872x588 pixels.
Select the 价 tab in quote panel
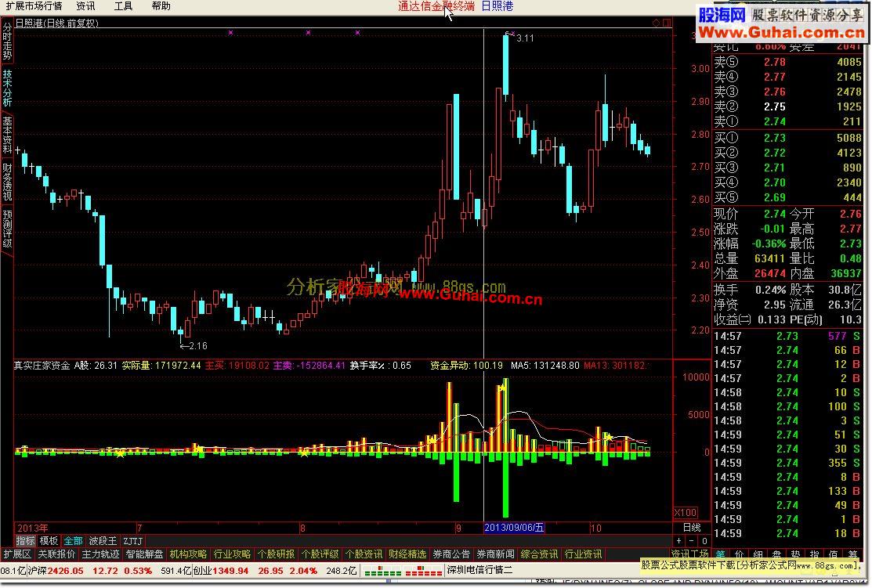click(740, 554)
